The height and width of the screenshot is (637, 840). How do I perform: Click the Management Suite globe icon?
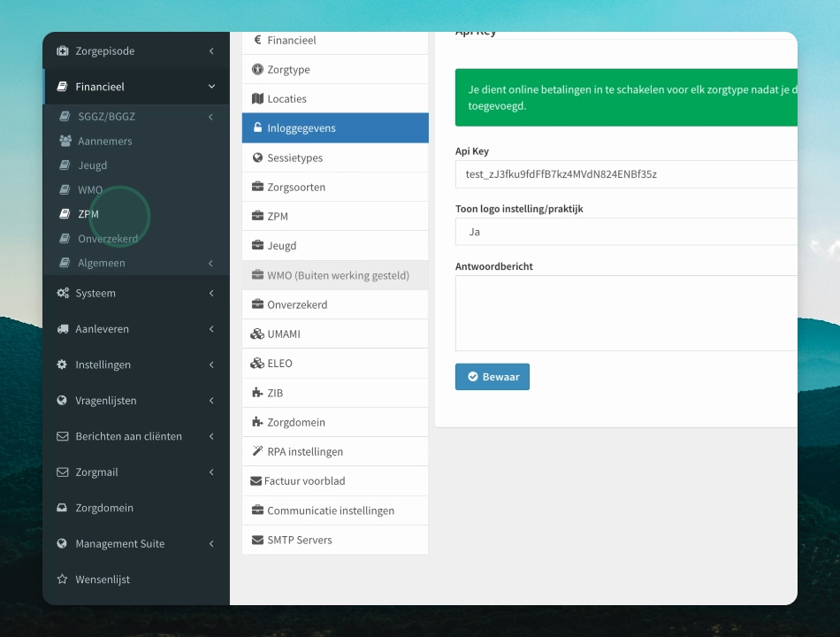click(x=62, y=544)
